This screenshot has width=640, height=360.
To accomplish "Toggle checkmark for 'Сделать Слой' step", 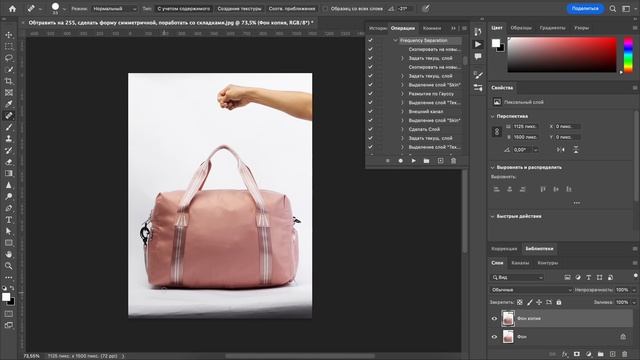I will (x=371, y=129).
